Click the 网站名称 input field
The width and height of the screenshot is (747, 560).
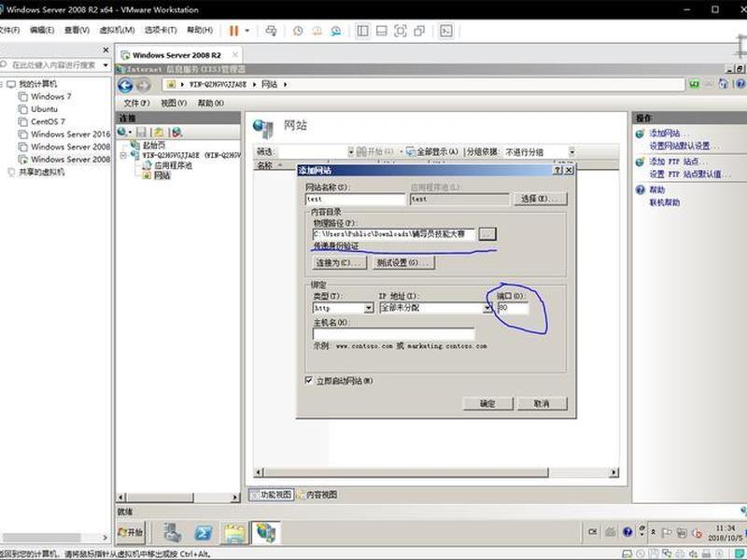pyautogui.click(x=356, y=199)
